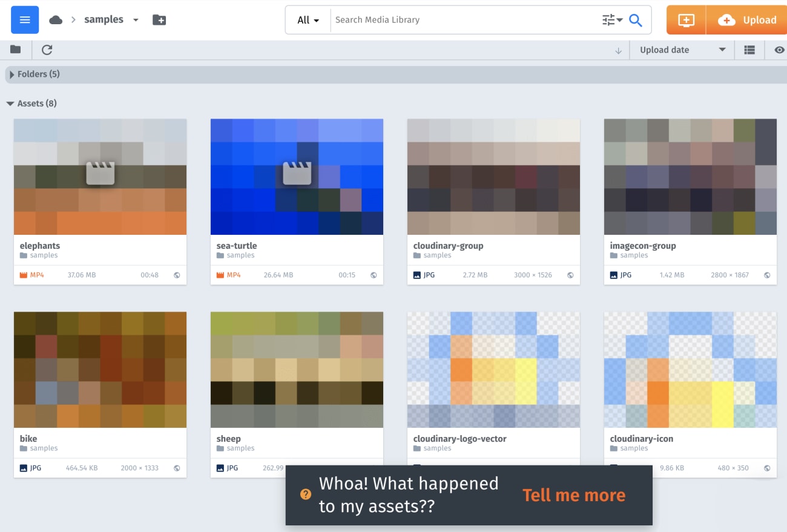Click the 37.06 MB file size
787x532 pixels.
(82, 275)
